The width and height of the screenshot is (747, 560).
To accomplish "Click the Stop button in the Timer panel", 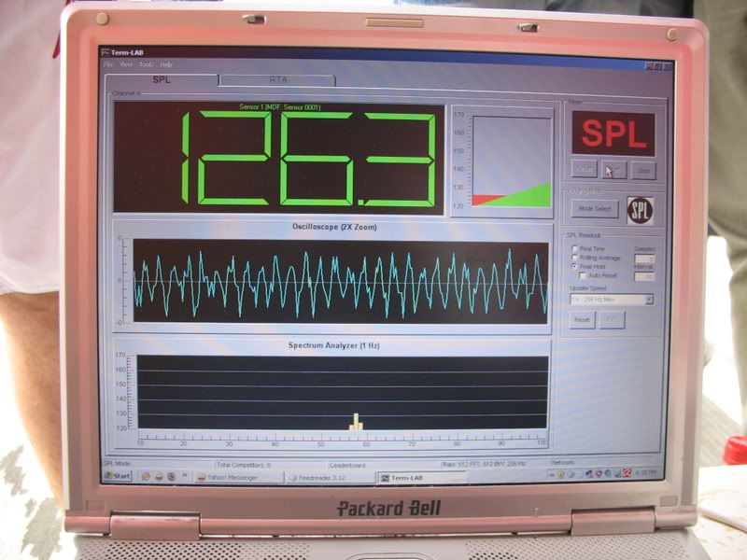I will tap(641, 170).
